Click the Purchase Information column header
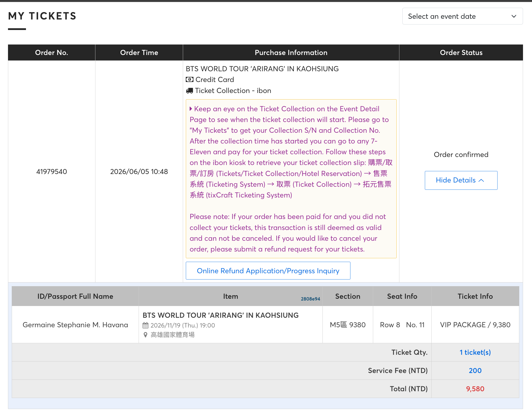This screenshot has width=532, height=417. (x=291, y=52)
